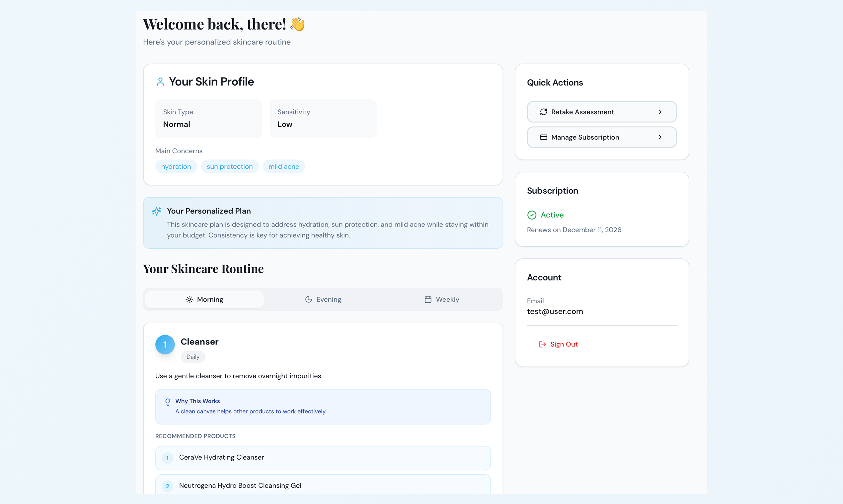Click the refresh icon on Retake Assessment
Image resolution: width=843 pixels, height=504 pixels.
(x=543, y=112)
